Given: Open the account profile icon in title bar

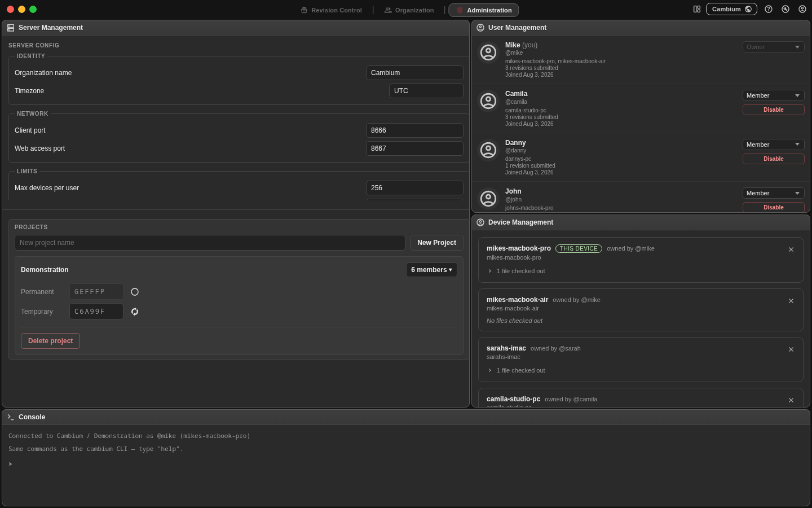Looking at the screenshot, I should pyautogui.click(x=802, y=9).
